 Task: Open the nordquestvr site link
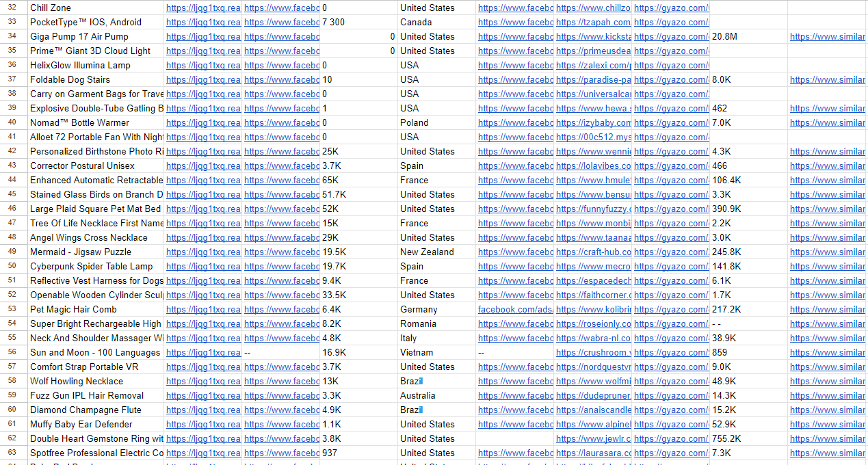593,367
